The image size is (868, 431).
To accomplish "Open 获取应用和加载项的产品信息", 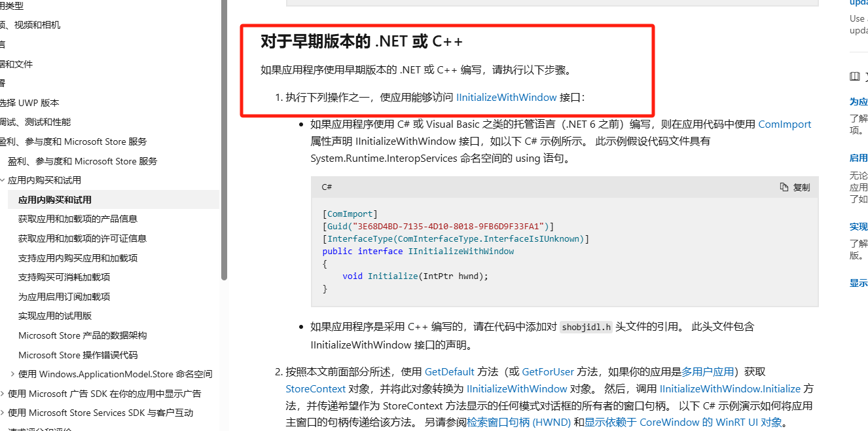I will click(78, 219).
